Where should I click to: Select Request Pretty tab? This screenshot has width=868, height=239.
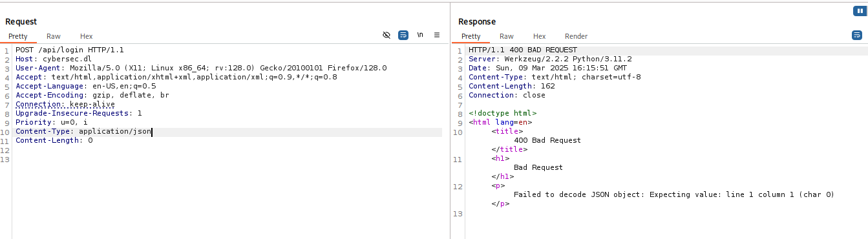[x=18, y=37]
